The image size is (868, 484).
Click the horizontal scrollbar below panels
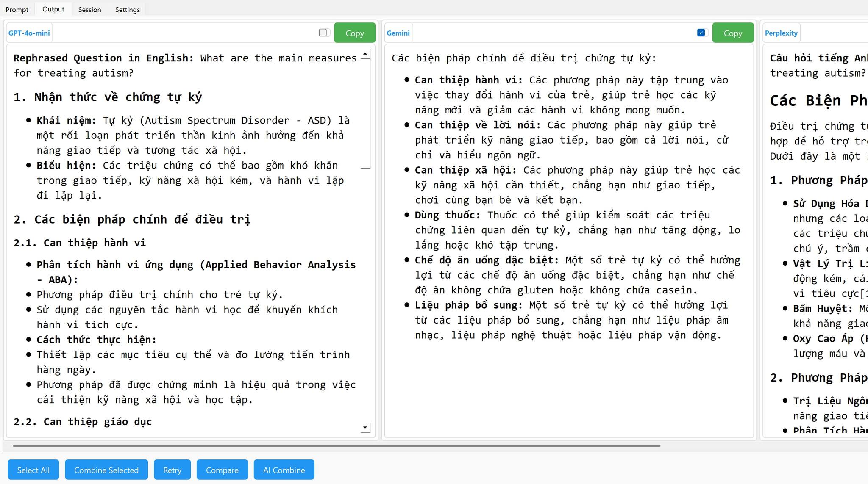pos(336,446)
